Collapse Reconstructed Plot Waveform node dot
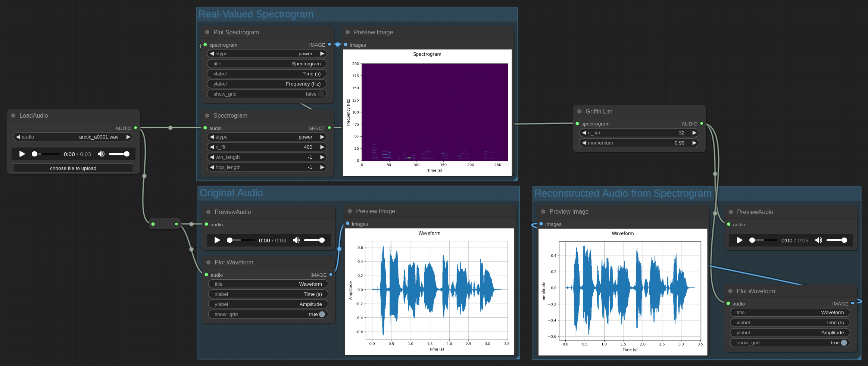 (730, 291)
